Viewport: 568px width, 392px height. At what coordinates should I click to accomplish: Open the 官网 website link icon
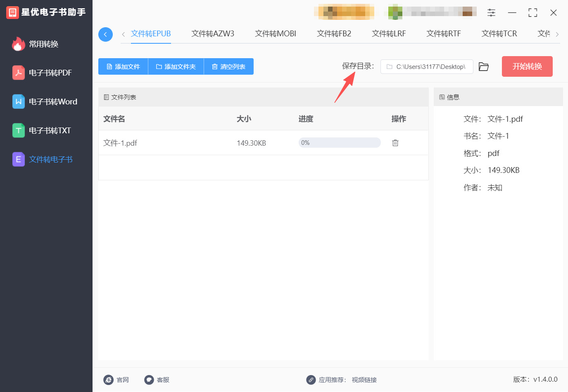pos(108,380)
